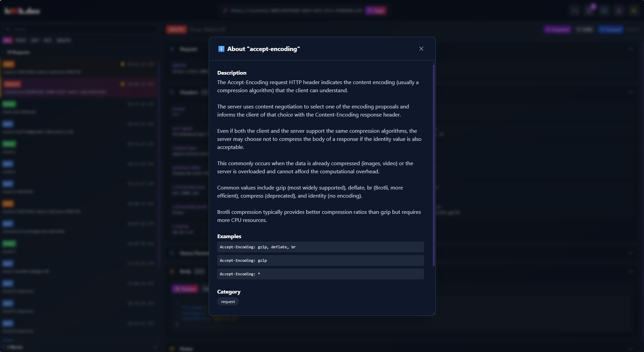
Task: Click the pencil icon beside the request URL
Action: tap(226, 10)
